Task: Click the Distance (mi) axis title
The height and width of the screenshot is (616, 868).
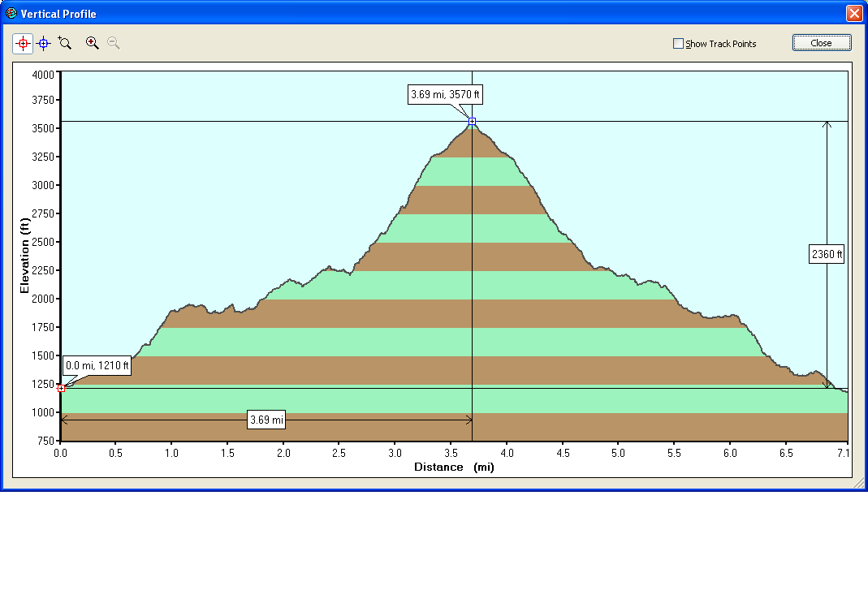Action: tap(454, 467)
